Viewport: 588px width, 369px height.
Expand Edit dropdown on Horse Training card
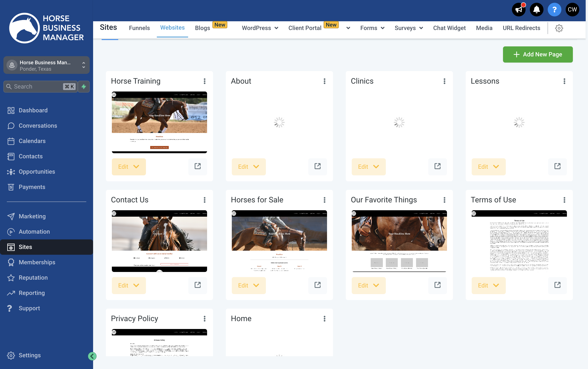[x=136, y=167]
